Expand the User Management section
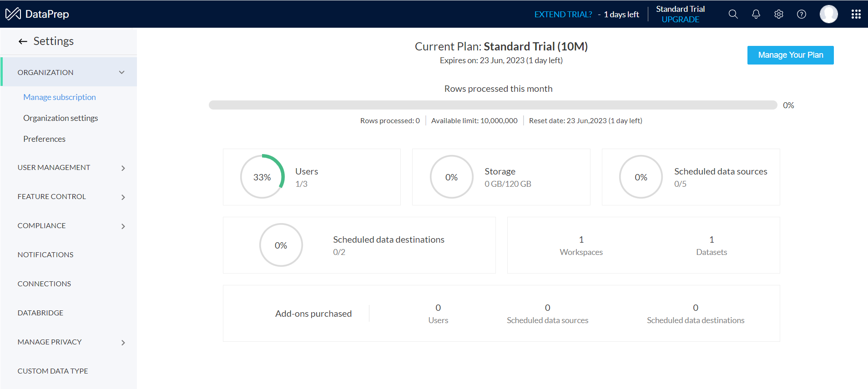Screen dimensions: 868x389 (123, 168)
